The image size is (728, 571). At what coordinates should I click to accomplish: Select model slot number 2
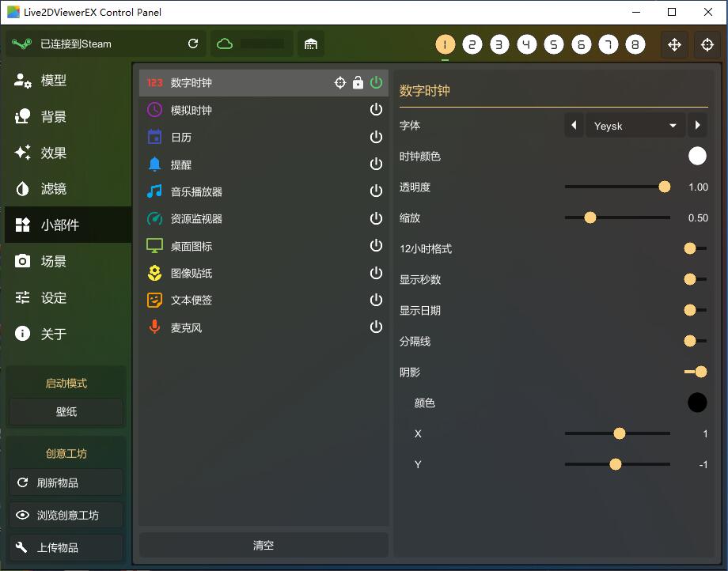[x=472, y=44]
